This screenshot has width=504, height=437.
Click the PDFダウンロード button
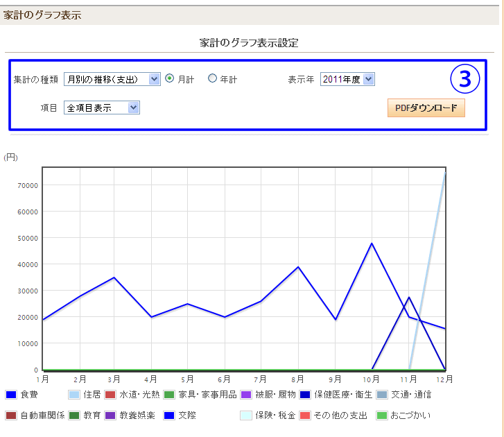[426, 108]
